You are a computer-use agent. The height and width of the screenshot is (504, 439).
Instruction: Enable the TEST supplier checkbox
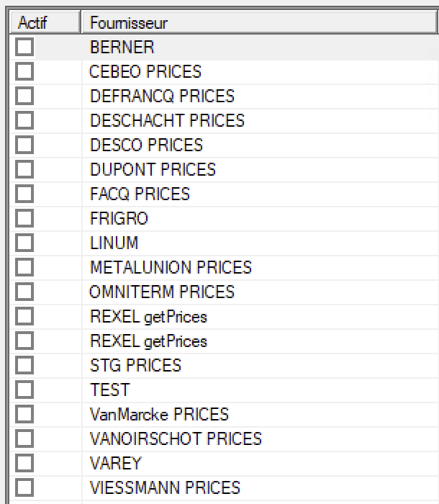point(24,390)
